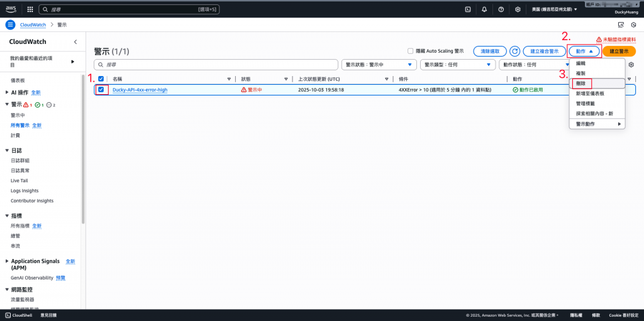Click the red warning icon beside 未驗證指標資料
This screenshot has width=644, height=321.
tap(599, 40)
